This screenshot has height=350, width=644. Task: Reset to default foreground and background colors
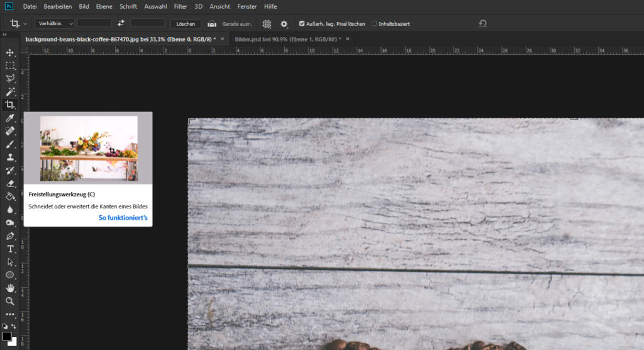click(x=5, y=326)
